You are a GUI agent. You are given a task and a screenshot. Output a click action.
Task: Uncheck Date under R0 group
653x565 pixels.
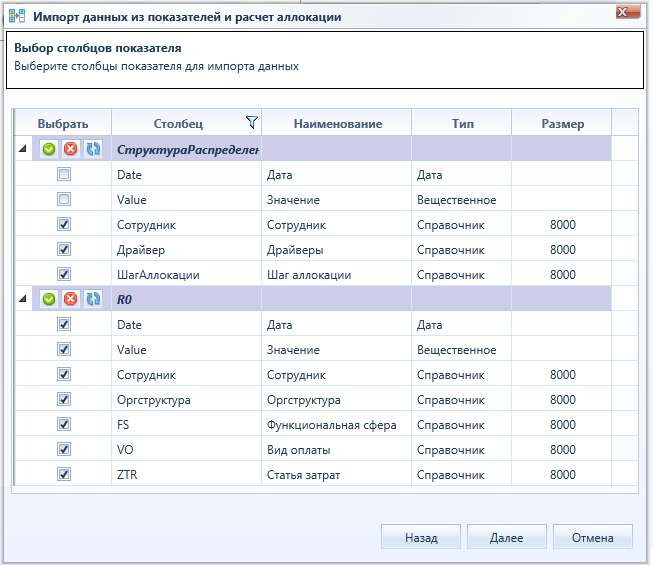pos(64,324)
